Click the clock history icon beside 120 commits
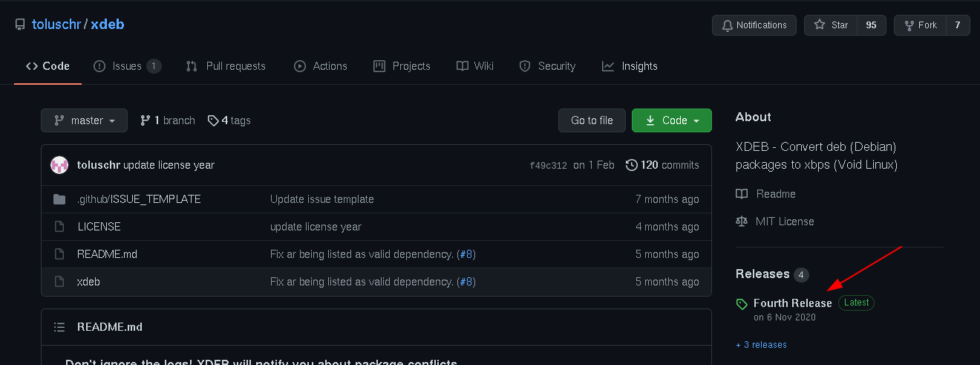980x365 pixels. click(x=632, y=165)
